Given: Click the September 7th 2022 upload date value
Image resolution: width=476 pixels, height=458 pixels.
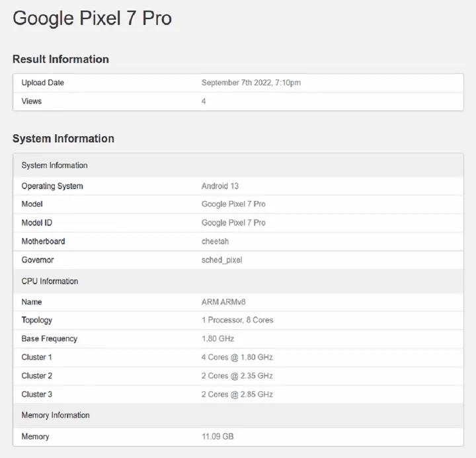Looking at the screenshot, I should coord(251,83).
